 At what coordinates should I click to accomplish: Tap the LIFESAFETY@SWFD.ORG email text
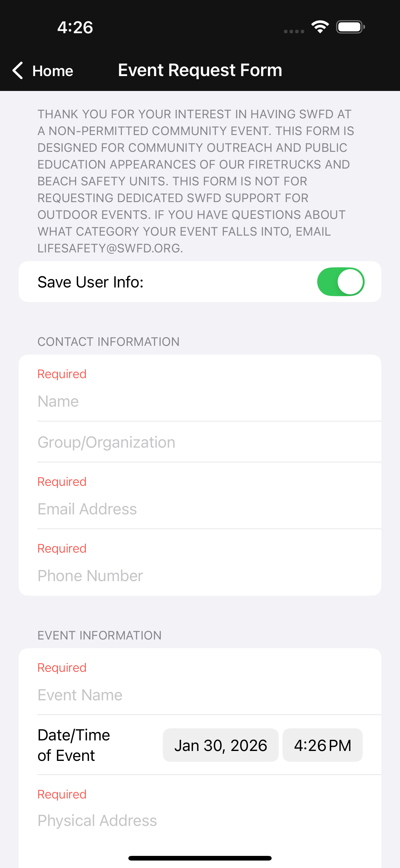(110, 248)
